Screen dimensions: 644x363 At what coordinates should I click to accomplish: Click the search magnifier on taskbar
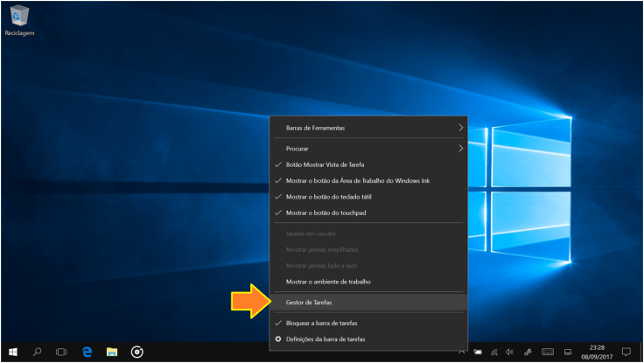point(38,352)
